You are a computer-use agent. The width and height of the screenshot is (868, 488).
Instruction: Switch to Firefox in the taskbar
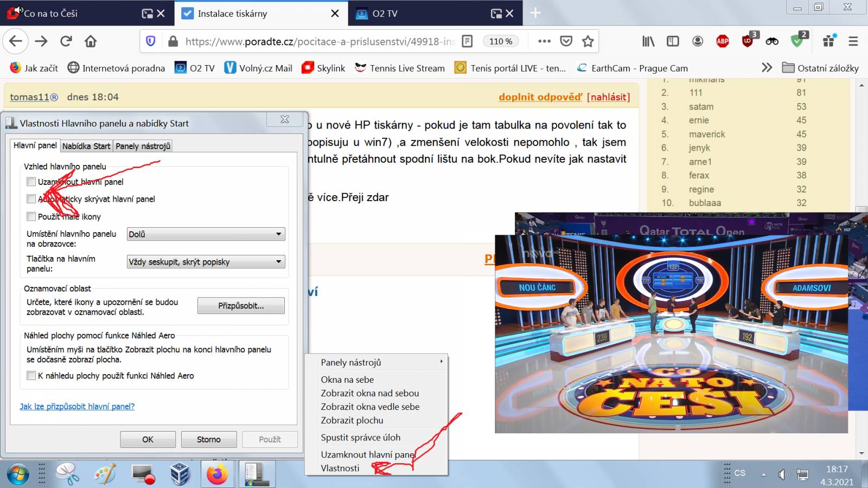pyautogui.click(x=217, y=474)
